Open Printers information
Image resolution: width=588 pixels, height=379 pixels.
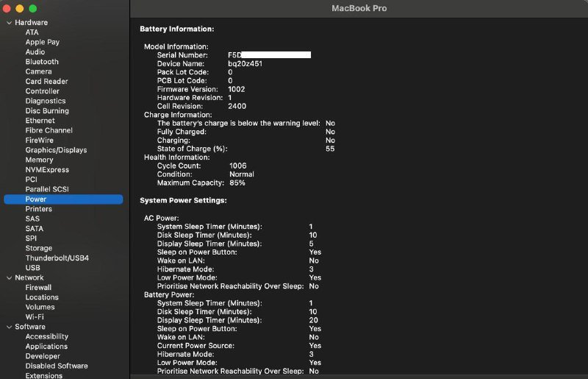coord(39,209)
